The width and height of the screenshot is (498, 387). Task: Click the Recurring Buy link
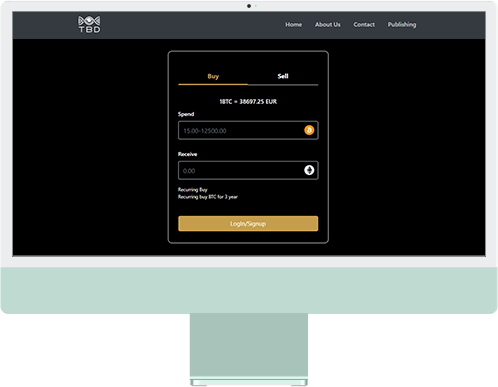tap(193, 190)
